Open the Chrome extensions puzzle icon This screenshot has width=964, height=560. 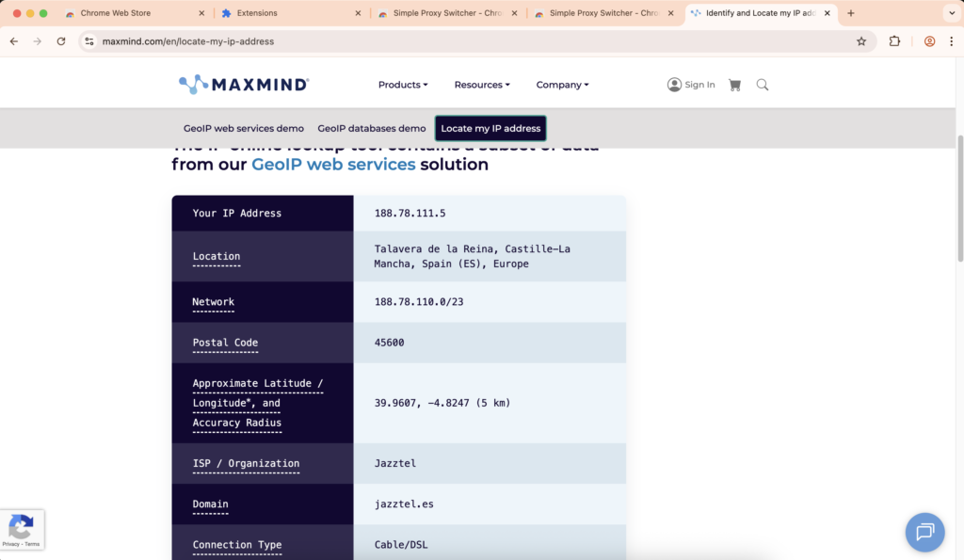[894, 41]
